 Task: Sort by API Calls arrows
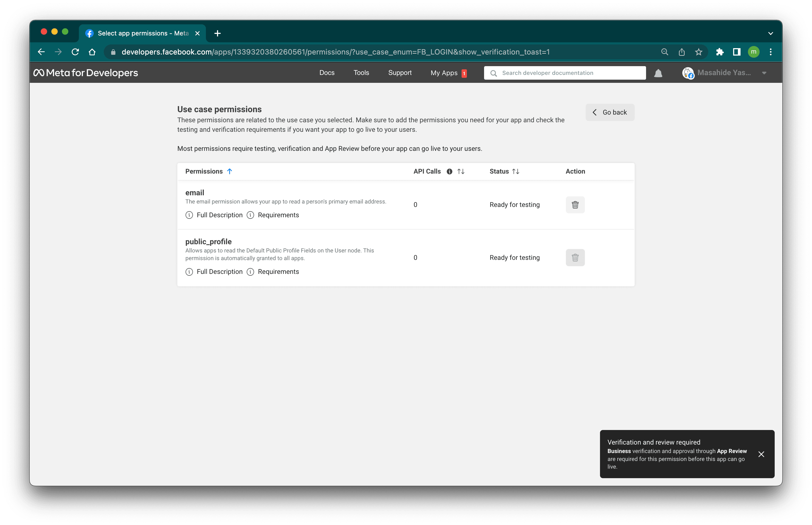tap(461, 171)
